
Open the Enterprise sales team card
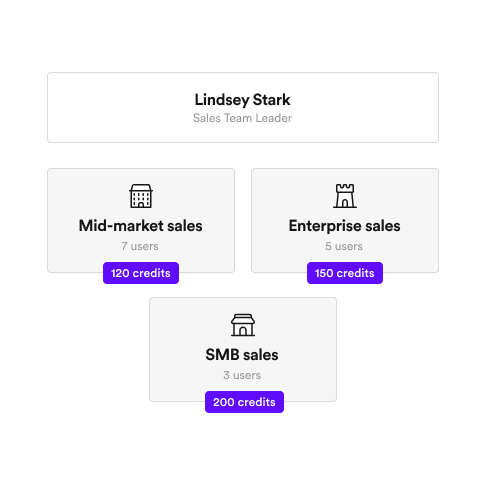tap(345, 220)
